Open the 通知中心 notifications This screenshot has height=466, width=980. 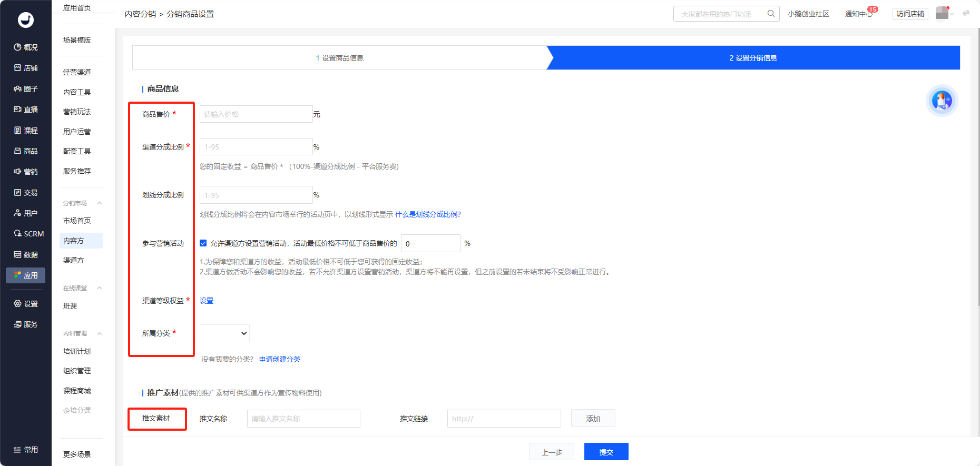(859, 14)
